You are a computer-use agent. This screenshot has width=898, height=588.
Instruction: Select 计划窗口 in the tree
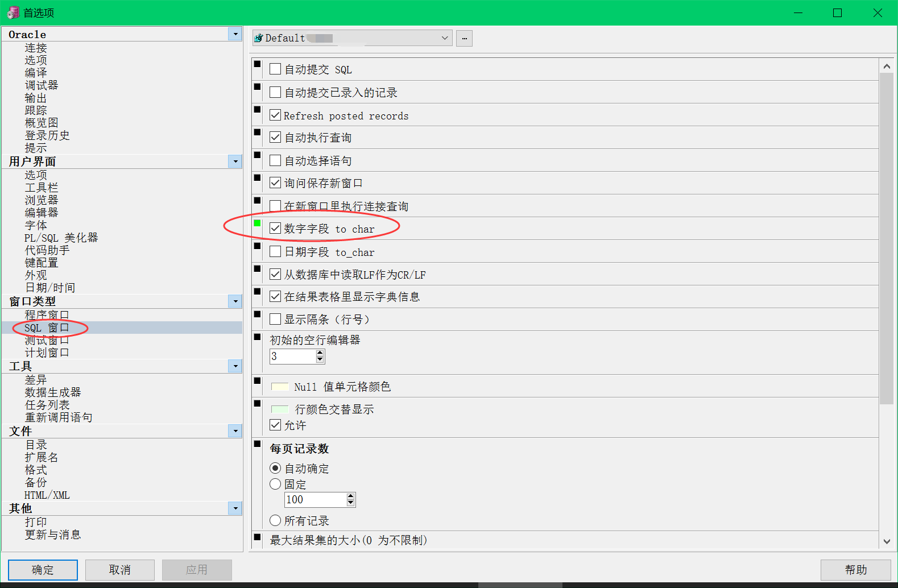click(x=47, y=353)
